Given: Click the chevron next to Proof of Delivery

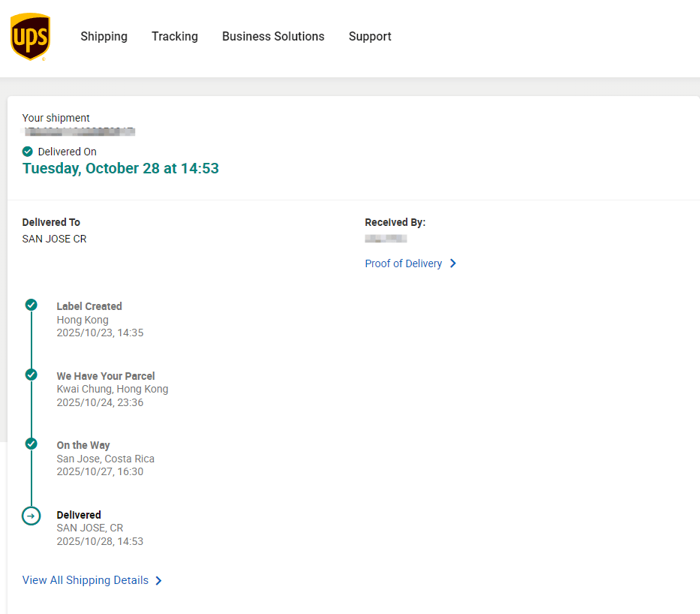Looking at the screenshot, I should coord(453,263).
